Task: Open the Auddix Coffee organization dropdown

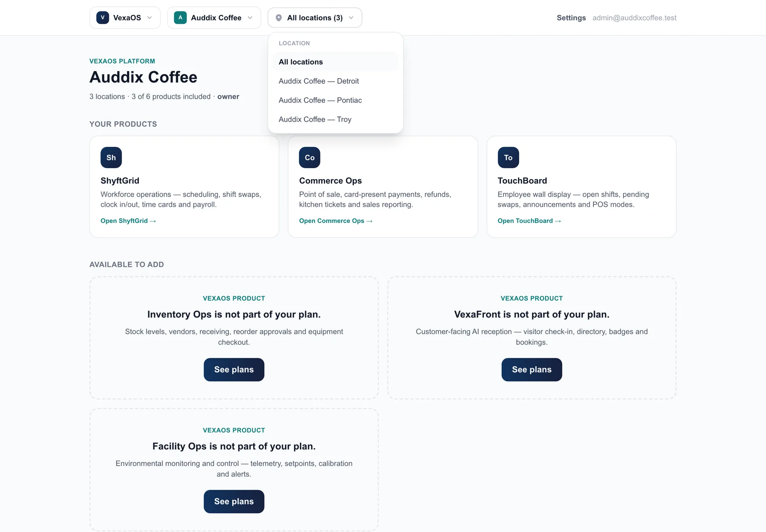Action: click(214, 17)
